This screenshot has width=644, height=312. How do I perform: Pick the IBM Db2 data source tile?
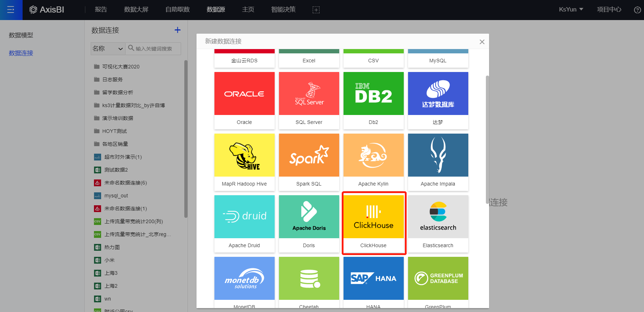coord(374,101)
